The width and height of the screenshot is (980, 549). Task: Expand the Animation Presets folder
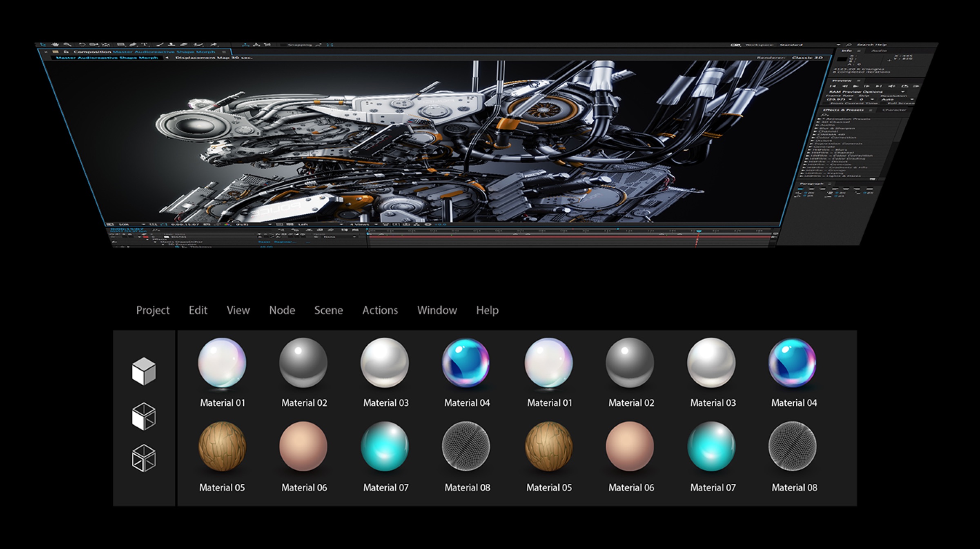tap(818, 119)
